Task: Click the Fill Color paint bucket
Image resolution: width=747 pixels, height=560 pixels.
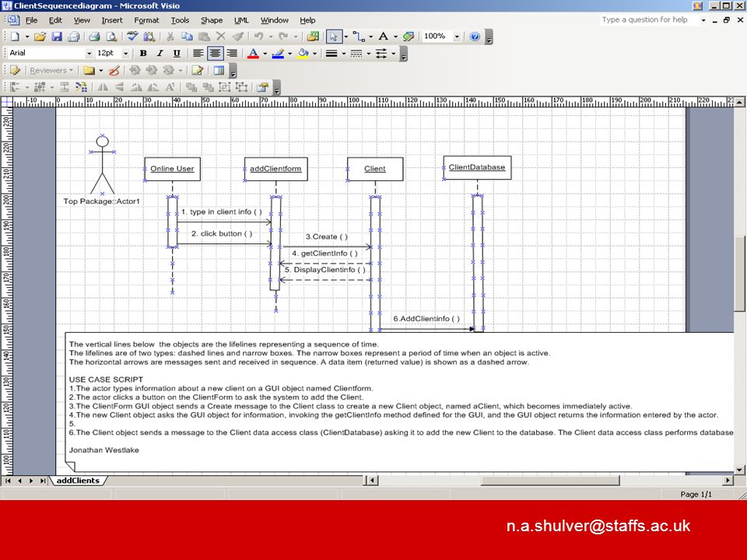Action: 303,54
